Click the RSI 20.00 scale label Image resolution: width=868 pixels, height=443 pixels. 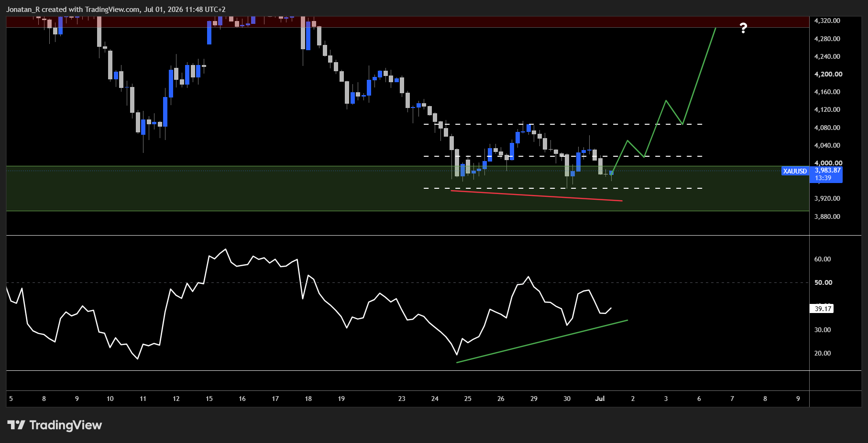[x=823, y=353]
